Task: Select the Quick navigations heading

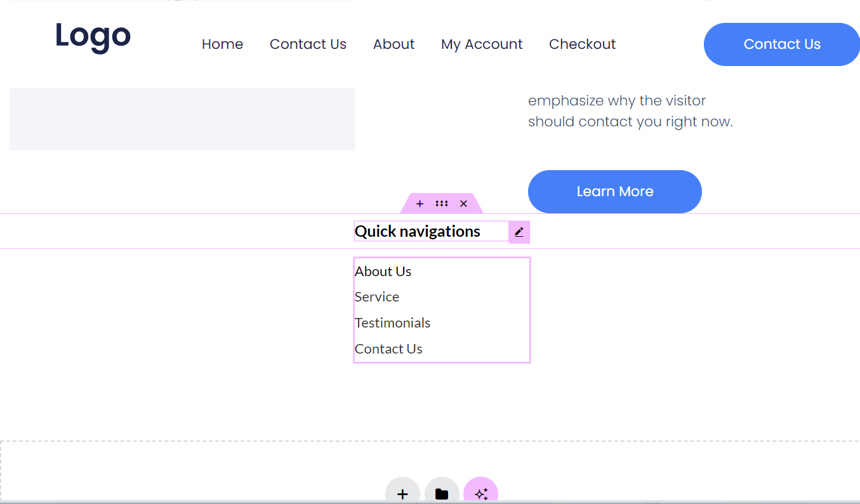Action: click(417, 232)
